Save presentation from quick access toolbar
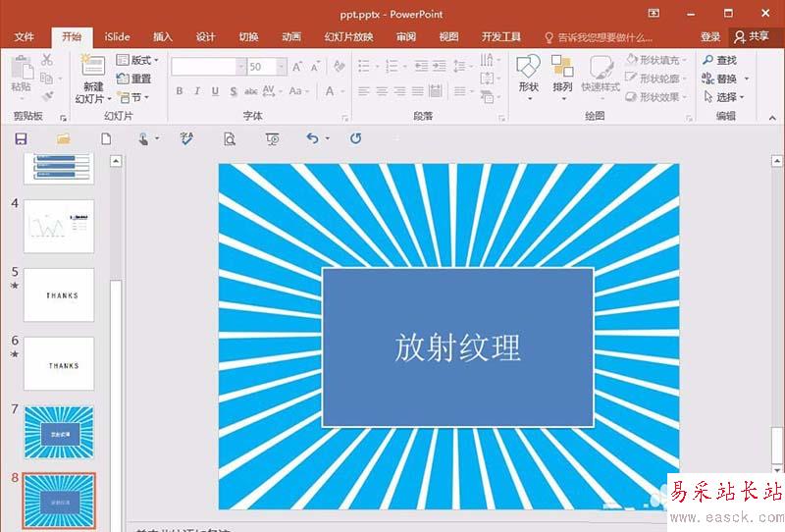The height and width of the screenshot is (532, 785). (21, 138)
